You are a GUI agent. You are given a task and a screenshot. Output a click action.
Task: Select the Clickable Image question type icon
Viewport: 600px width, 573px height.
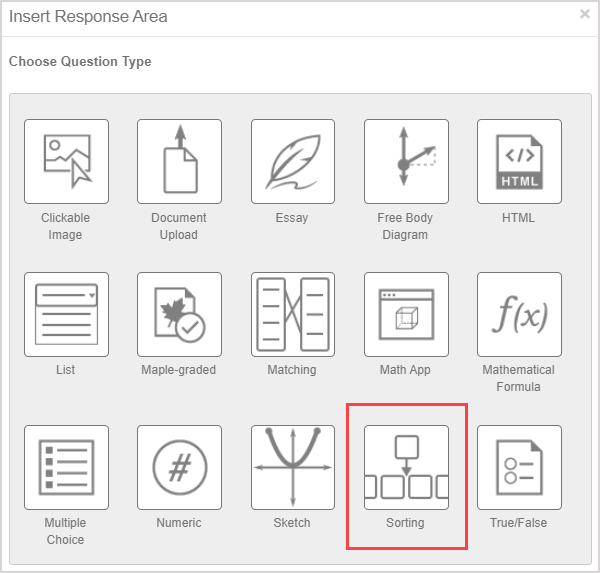pos(66,162)
